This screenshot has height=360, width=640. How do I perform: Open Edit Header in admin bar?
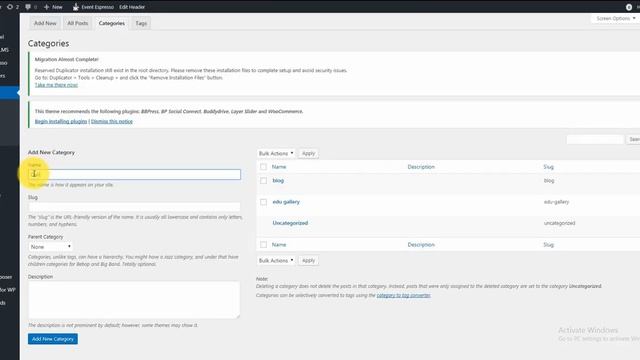click(x=132, y=7)
